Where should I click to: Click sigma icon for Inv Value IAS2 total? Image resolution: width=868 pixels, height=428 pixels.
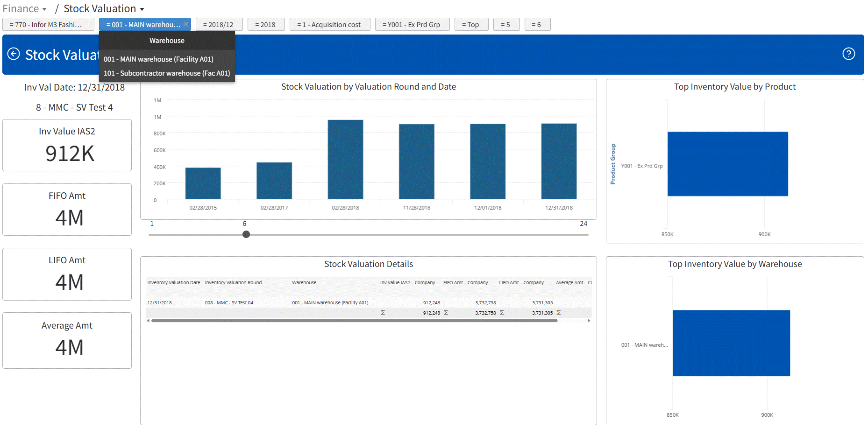pos(383,313)
